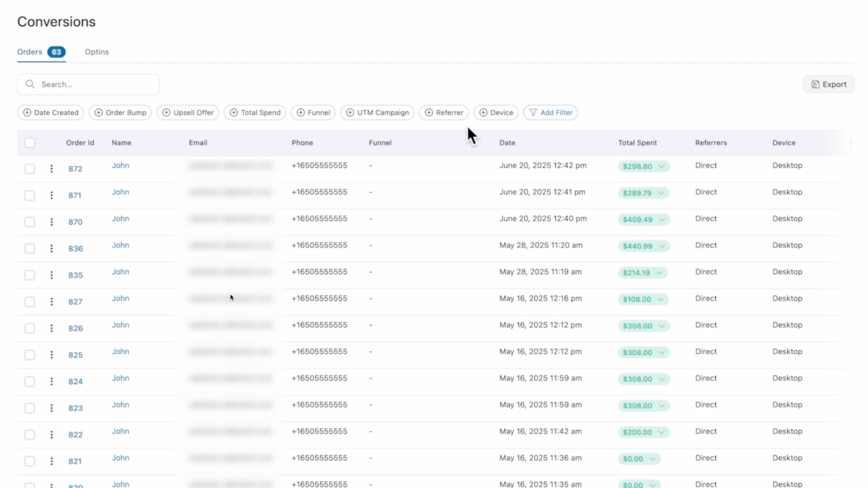The height and width of the screenshot is (488, 868).
Task: Select checkbox for order 825
Action: 30,355
